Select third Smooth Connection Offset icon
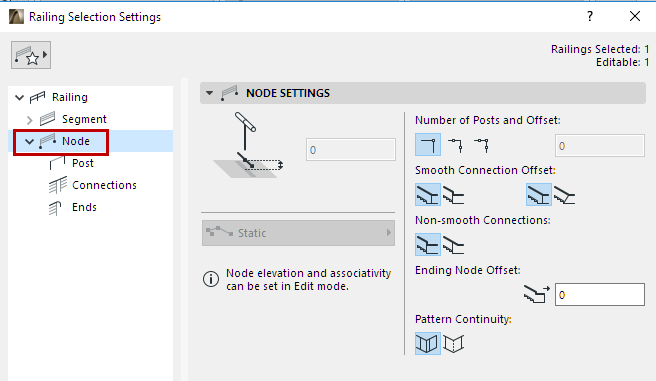656x381 pixels. pos(538,194)
